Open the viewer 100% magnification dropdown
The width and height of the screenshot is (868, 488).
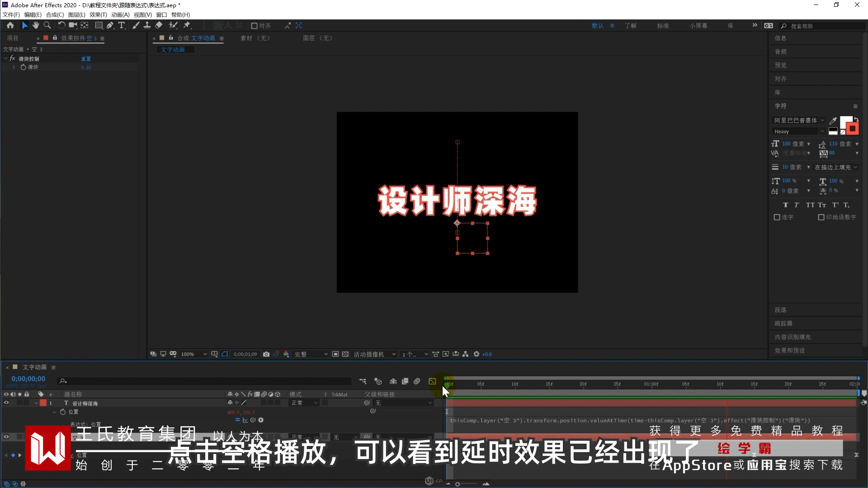click(x=194, y=354)
